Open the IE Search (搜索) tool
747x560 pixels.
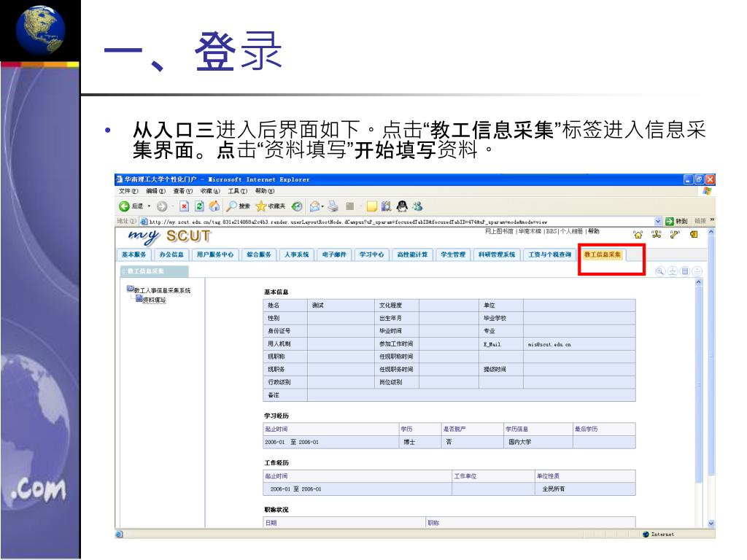pyautogui.click(x=236, y=206)
